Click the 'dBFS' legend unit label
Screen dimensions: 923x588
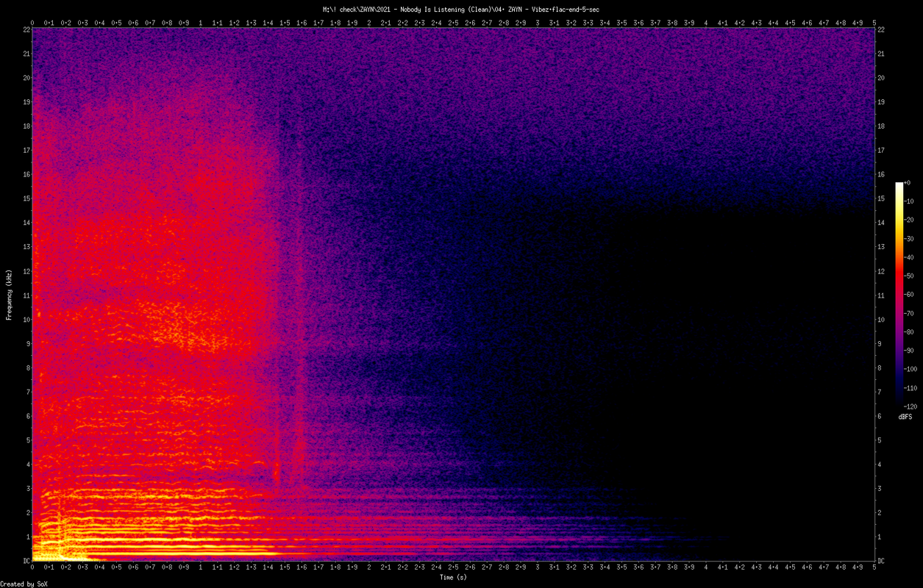pos(905,417)
